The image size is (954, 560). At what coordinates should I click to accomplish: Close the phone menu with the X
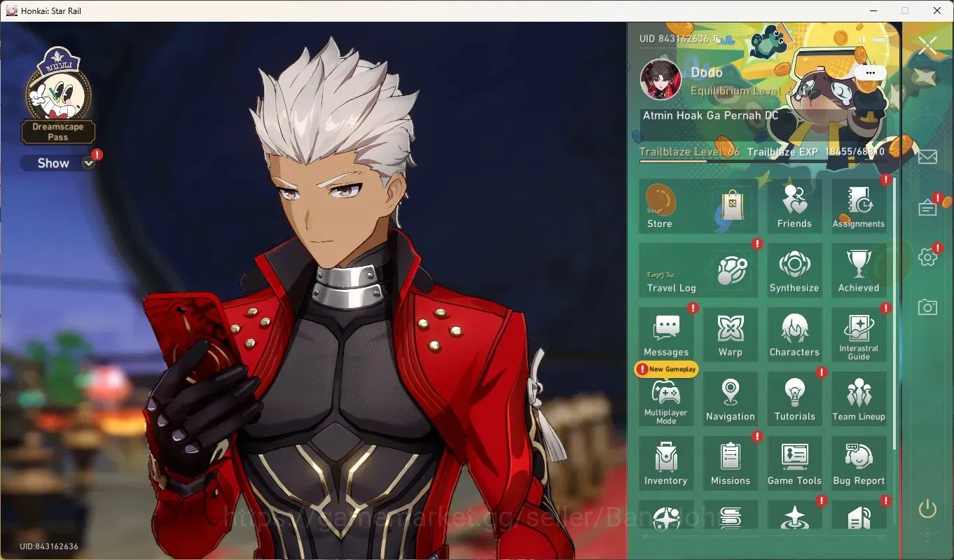pyautogui.click(x=927, y=46)
